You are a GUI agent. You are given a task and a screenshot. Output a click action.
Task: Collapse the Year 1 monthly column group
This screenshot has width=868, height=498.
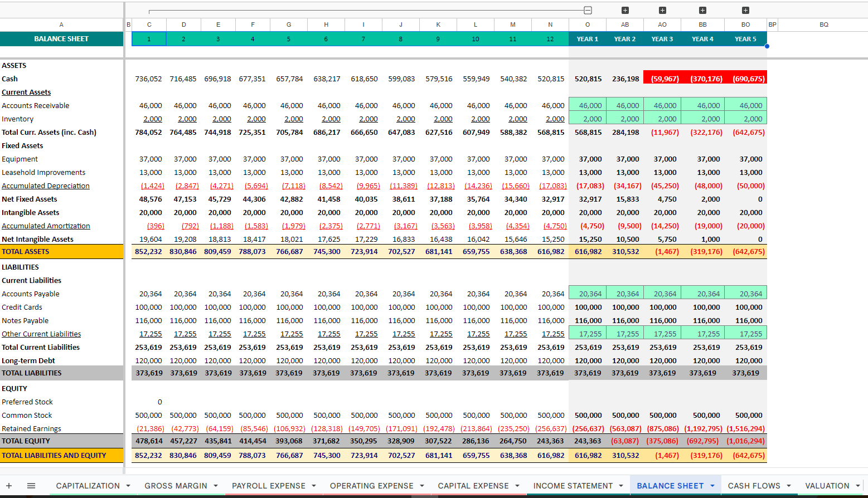588,10
